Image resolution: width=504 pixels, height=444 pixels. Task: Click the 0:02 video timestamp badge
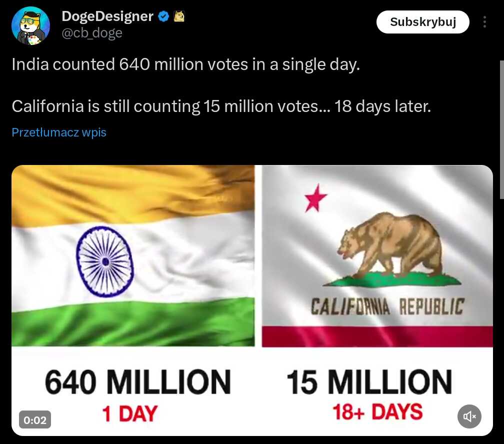(34, 419)
